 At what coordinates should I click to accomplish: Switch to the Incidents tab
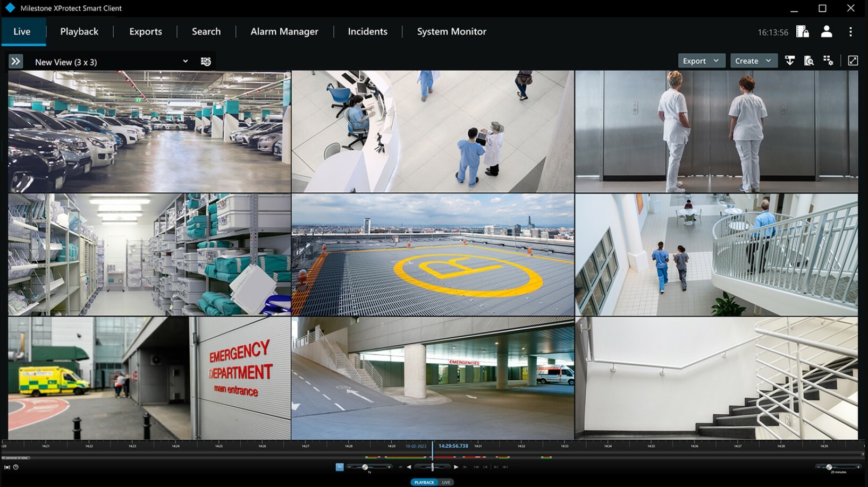[x=367, y=31]
